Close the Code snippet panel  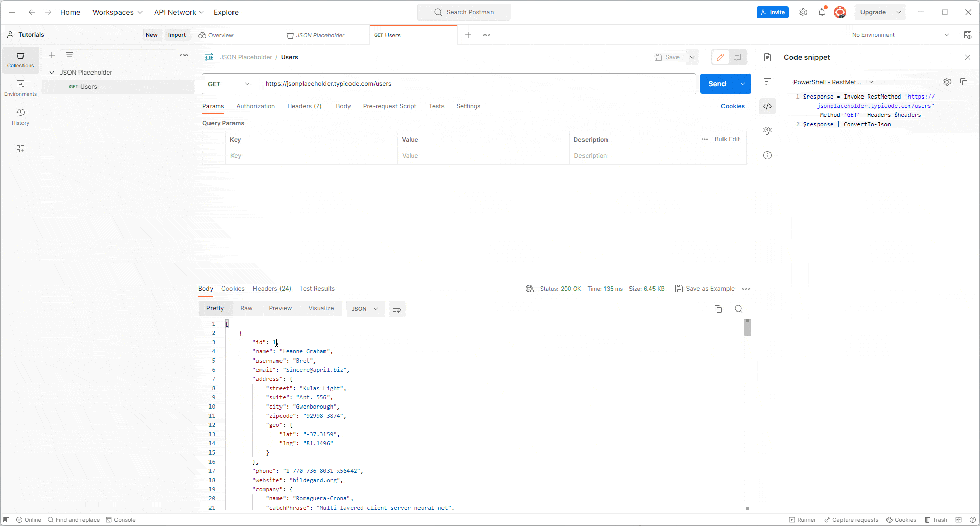click(x=968, y=57)
